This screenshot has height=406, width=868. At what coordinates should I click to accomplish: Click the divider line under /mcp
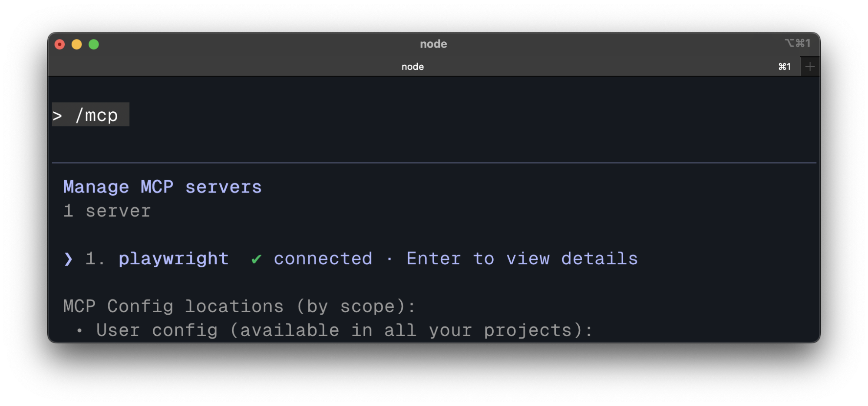[433, 162]
